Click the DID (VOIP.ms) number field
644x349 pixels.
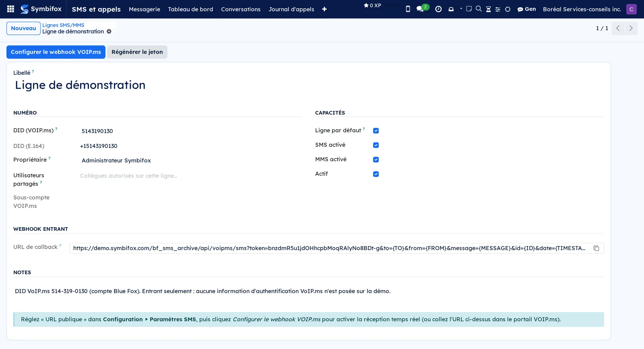[191, 131]
